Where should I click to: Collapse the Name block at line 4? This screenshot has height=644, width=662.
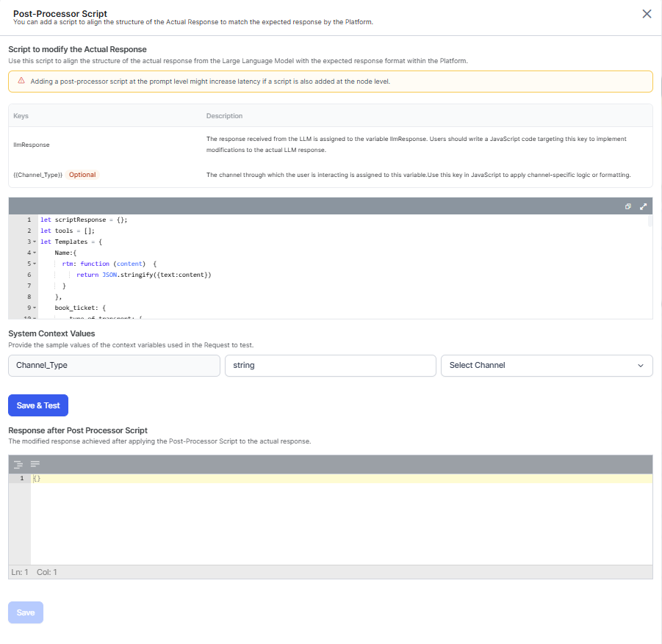pyautogui.click(x=35, y=253)
